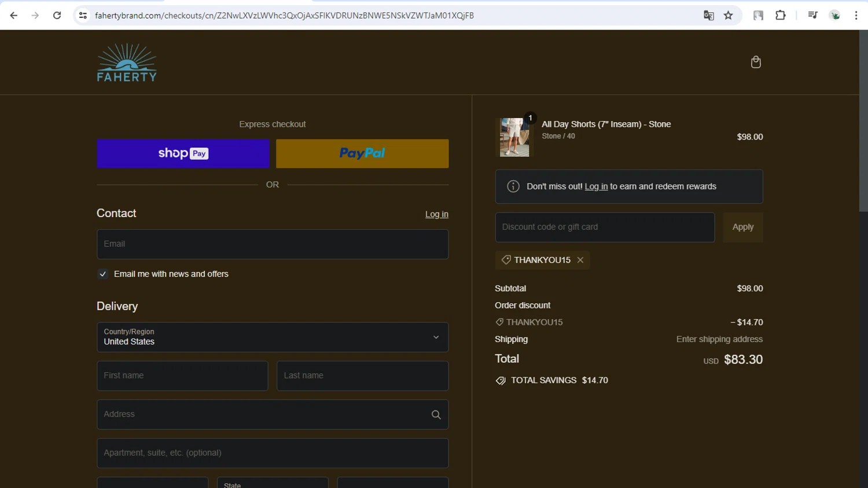Focus the Email input field
Screen dimensions: 868x488
[273, 244]
